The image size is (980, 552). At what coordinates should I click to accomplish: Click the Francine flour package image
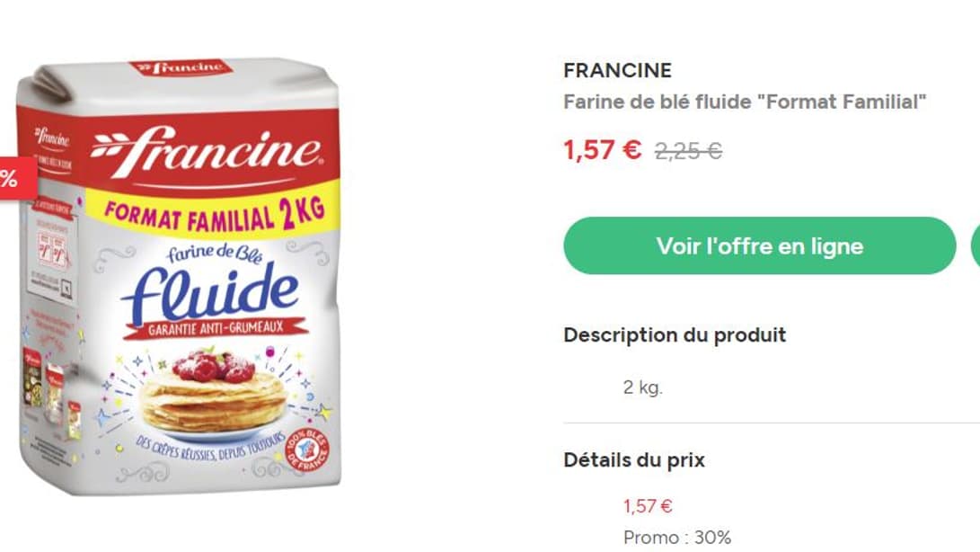(180, 279)
